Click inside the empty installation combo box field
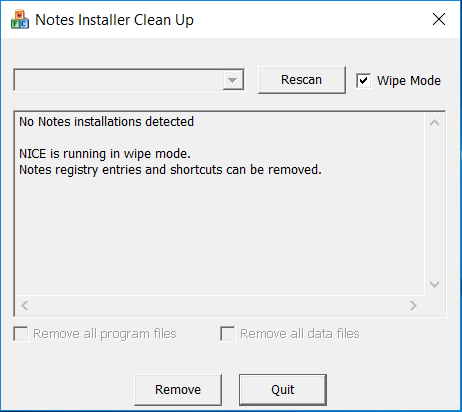 tap(119, 80)
